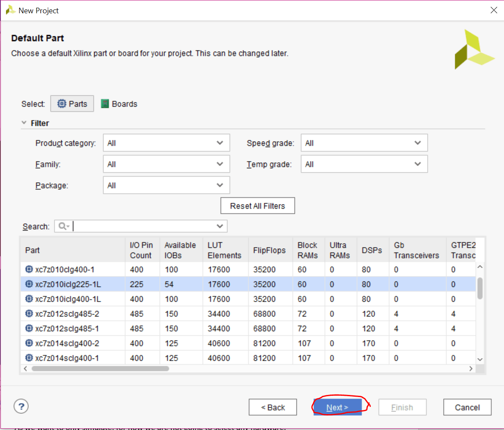Screen dimensions: 504x430
Task: Click chip icon of xc7z014sclg400-1 row
Action: [x=29, y=358]
